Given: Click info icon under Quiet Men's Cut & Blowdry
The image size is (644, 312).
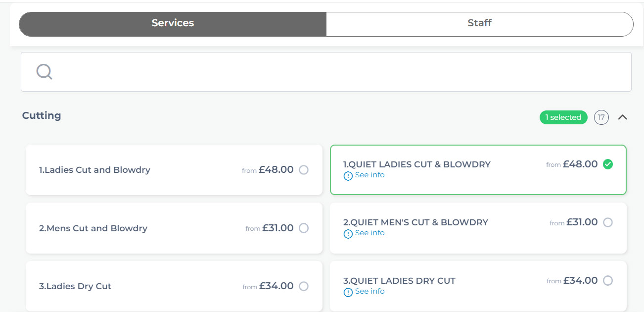Looking at the screenshot, I should point(348,234).
